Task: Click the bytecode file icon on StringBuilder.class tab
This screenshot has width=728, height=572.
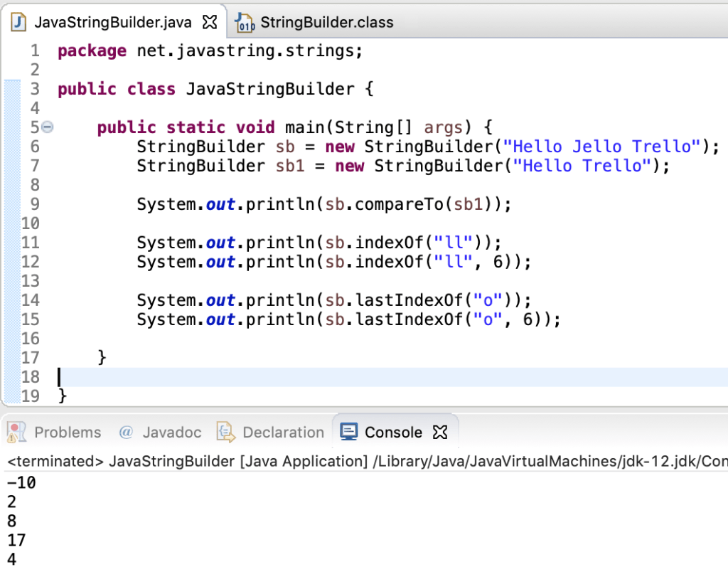Action: (x=245, y=22)
